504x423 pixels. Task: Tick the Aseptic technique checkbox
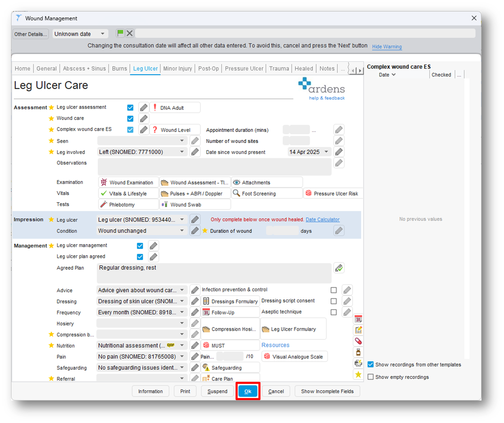(x=334, y=312)
